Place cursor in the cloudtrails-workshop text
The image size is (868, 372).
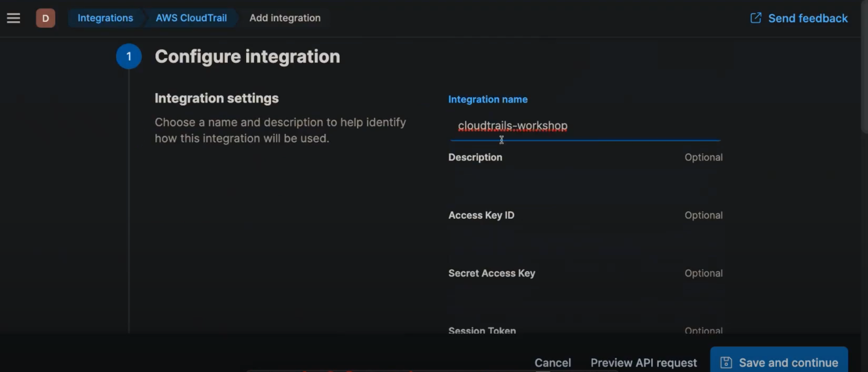pos(512,125)
